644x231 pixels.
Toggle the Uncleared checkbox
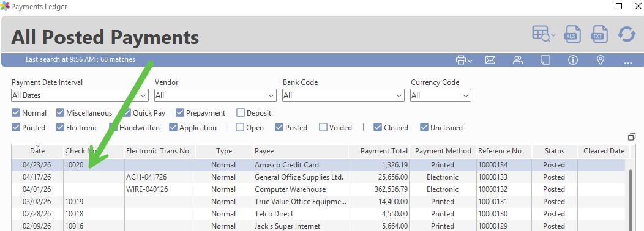(x=424, y=128)
